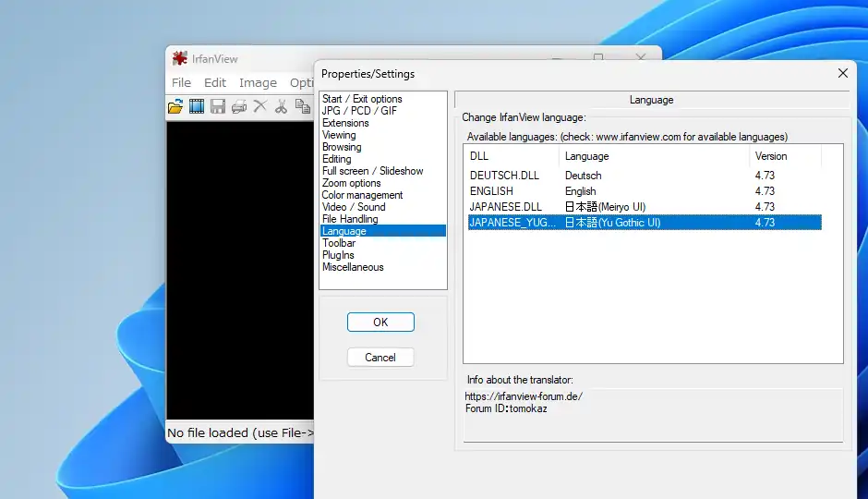Click the Copy icon in toolbar

tap(302, 106)
